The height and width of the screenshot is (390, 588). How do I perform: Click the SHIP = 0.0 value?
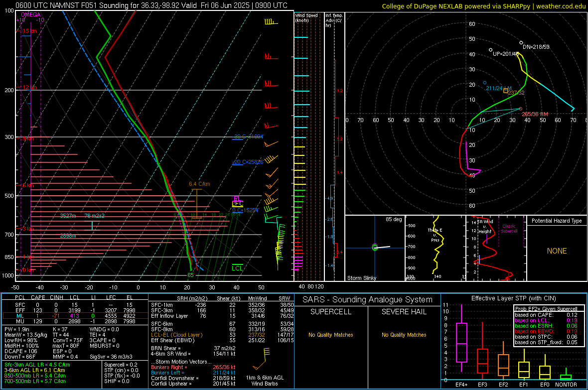117,381
